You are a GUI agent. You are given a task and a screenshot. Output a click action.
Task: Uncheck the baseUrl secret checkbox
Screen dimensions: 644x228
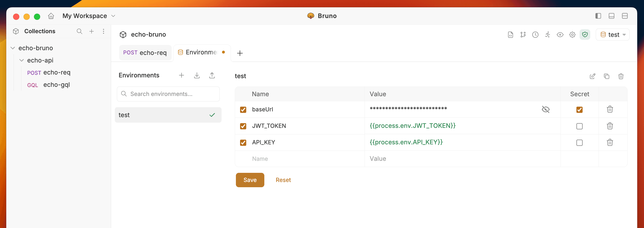click(579, 110)
